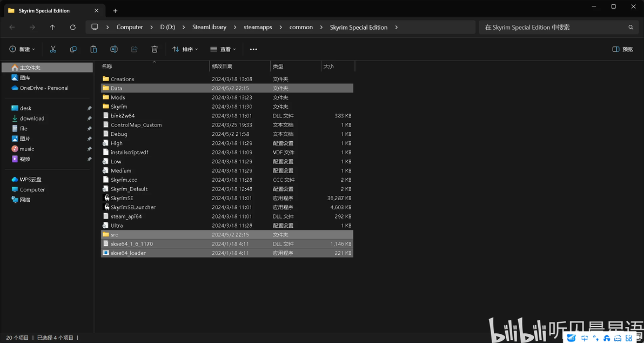Open 图库 gallery in sidebar

47,78
